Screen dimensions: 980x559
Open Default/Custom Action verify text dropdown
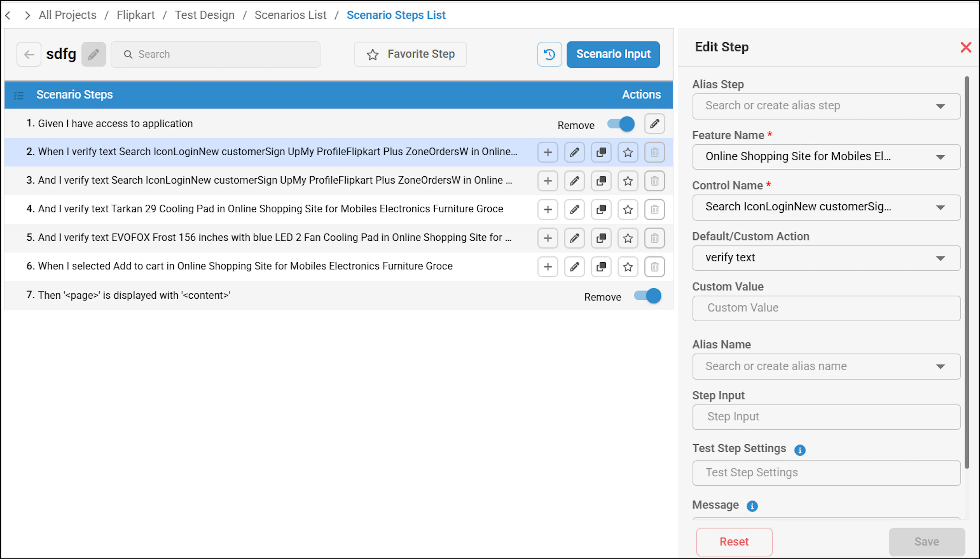click(826, 258)
